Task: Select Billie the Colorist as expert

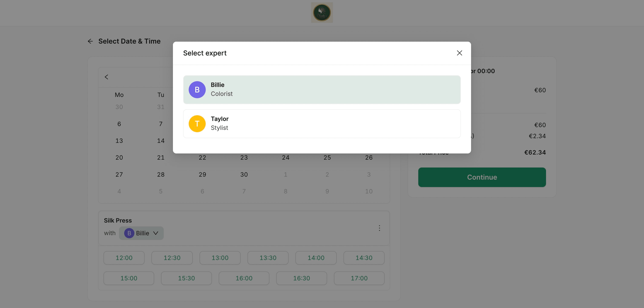Action: (322, 90)
